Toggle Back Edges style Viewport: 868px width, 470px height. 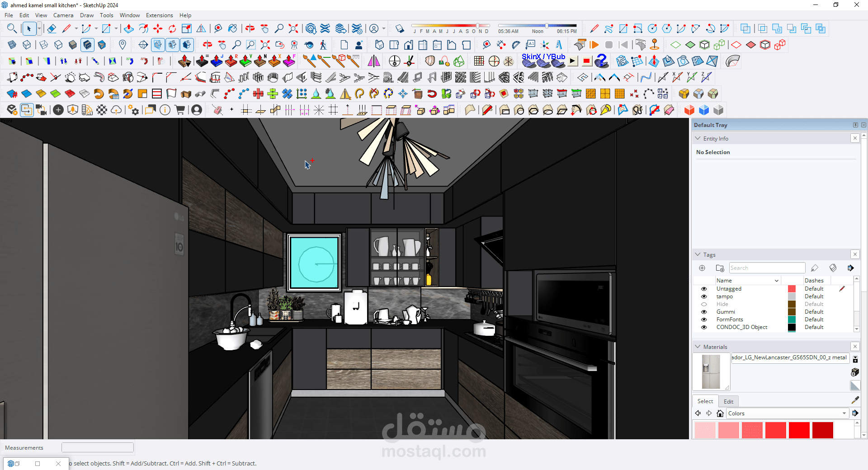click(27, 45)
